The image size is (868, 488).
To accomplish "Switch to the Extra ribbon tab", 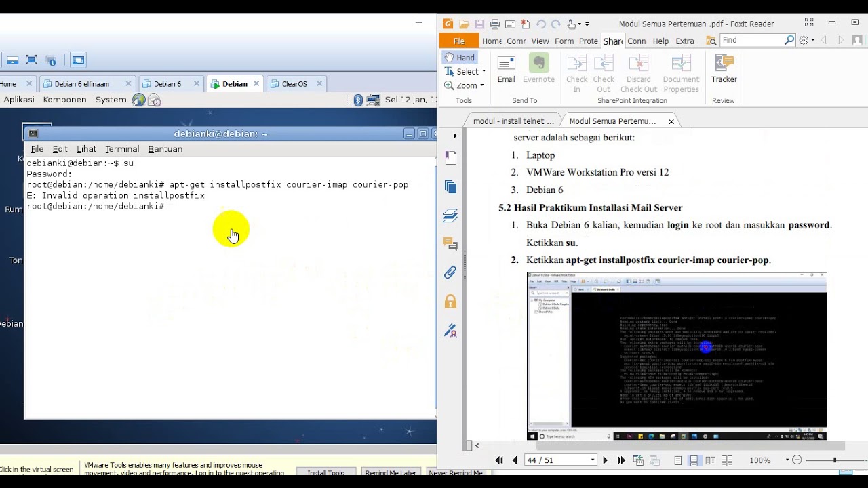I will 685,41.
